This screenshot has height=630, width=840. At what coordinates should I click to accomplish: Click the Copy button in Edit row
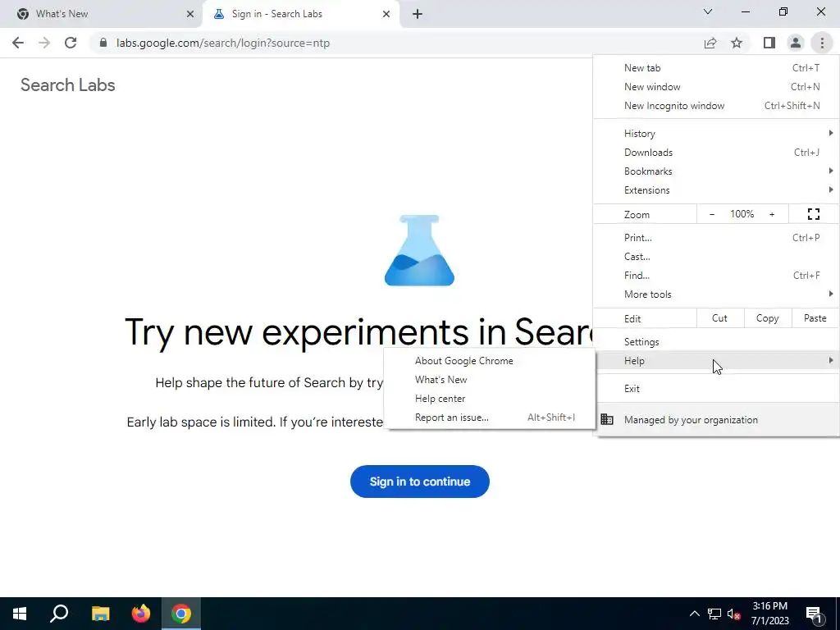(767, 318)
